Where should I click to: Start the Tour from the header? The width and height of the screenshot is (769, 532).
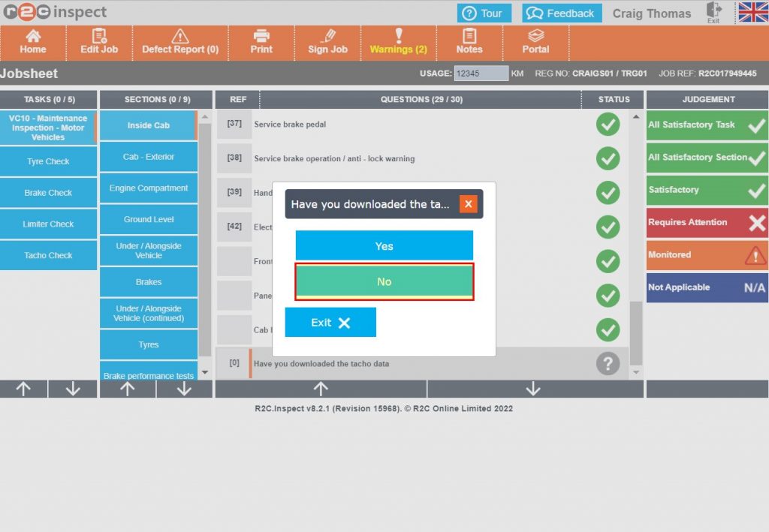tap(484, 14)
